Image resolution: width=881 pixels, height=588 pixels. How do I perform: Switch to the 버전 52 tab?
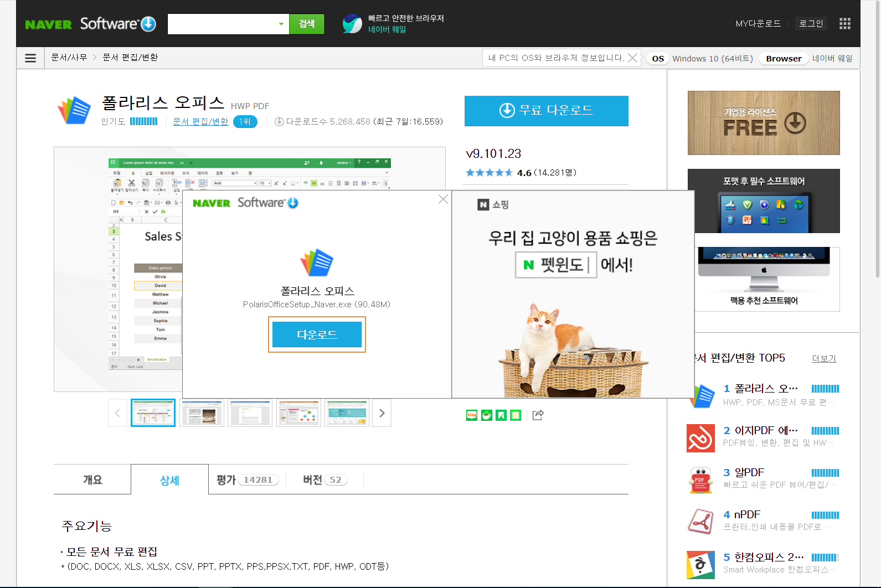point(325,479)
